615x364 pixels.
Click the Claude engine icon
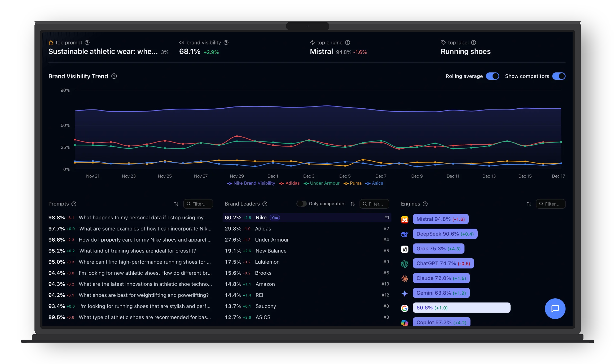(x=405, y=278)
